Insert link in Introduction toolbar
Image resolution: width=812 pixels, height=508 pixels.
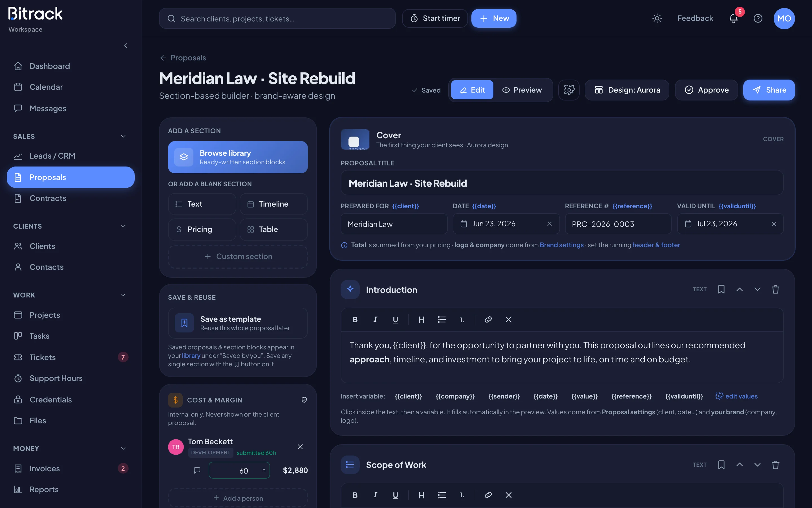[x=488, y=319]
